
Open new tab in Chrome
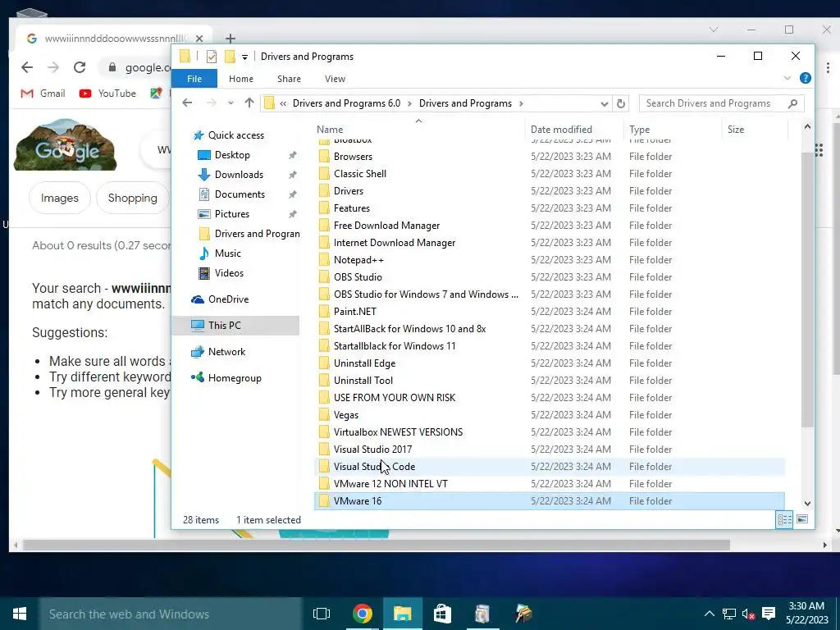point(231,38)
